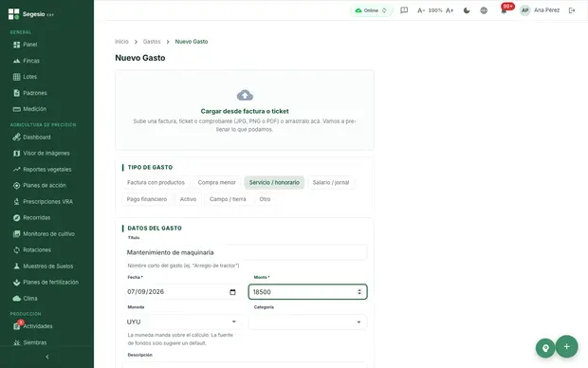Viewport: 588px width, 368px height.
Task: Select Otro expense type
Action: [265, 199]
